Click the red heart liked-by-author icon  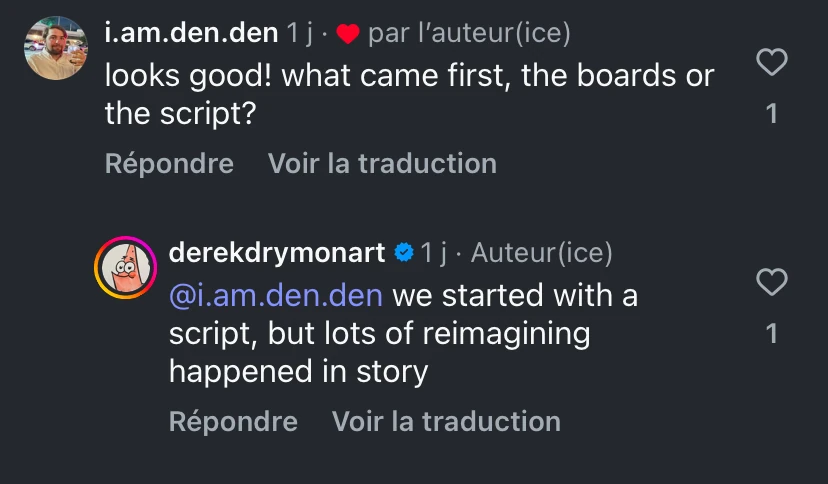[347, 34]
